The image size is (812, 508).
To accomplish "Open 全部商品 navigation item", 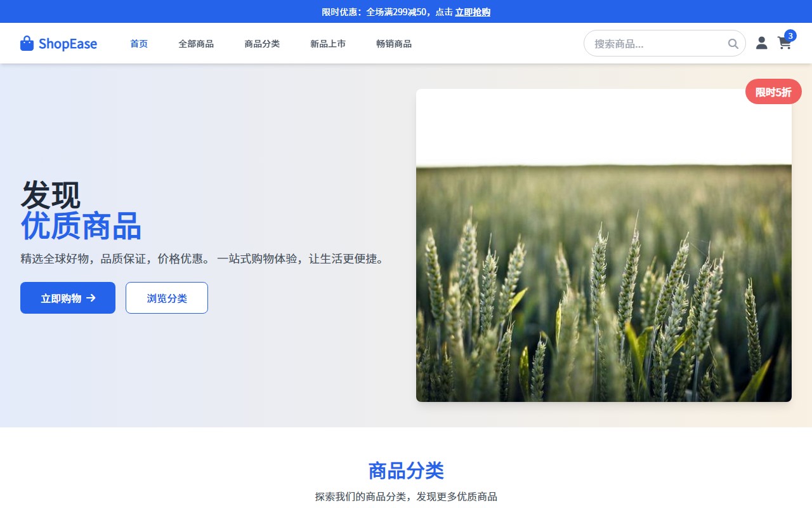I will coord(196,44).
